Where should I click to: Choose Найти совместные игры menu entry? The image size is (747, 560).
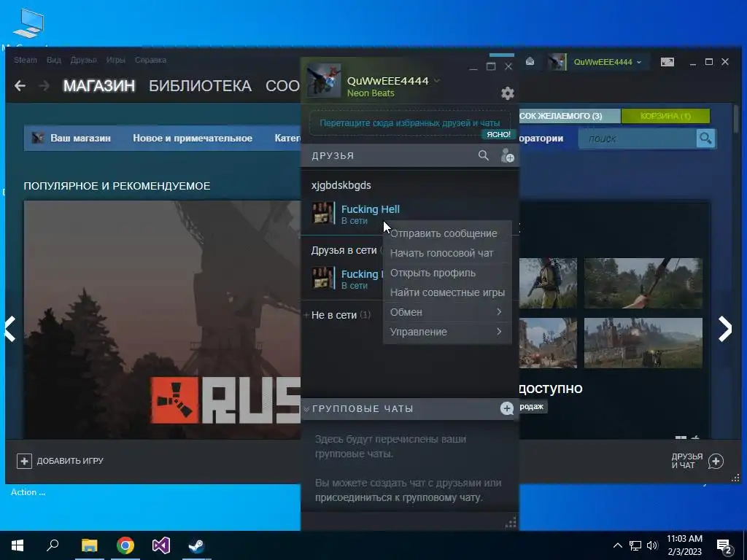pos(447,292)
